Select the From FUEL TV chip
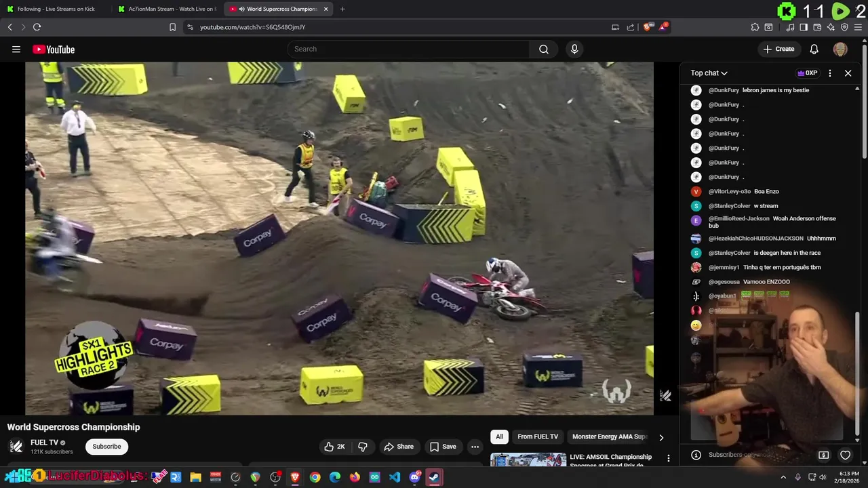This screenshot has height=488, width=868. coord(538,436)
